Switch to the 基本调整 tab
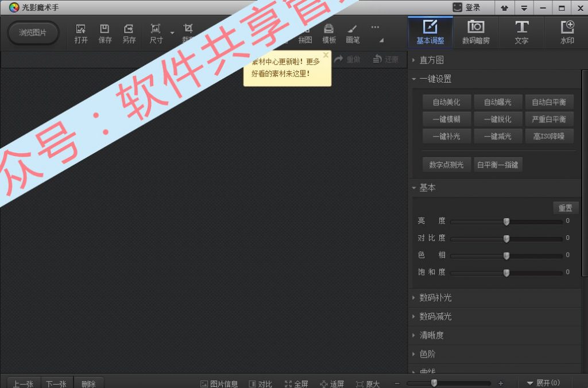The height and width of the screenshot is (388, 588). [430, 32]
